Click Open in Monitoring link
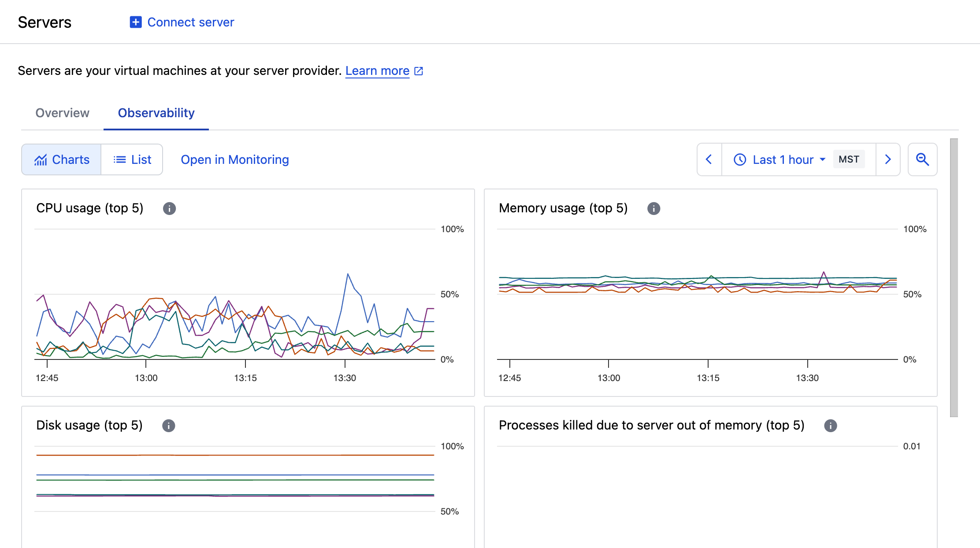The image size is (980, 548). pos(235,159)
